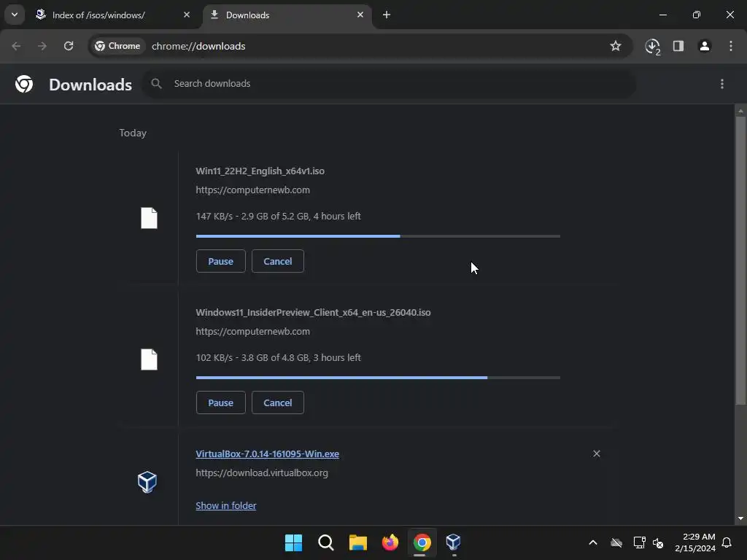Show VirtualBox installer in folder
The width and height of the screenshot is (747, 560).
coord(226,506)
